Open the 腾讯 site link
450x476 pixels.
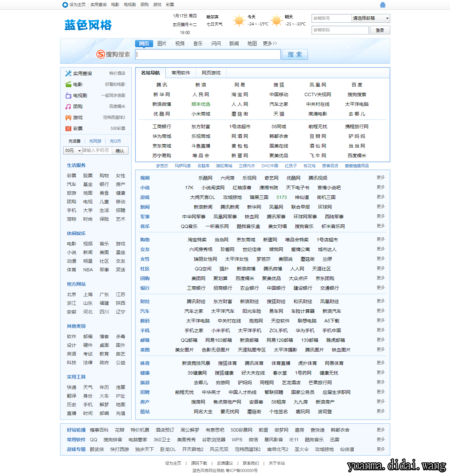click(x=162, y=85)
